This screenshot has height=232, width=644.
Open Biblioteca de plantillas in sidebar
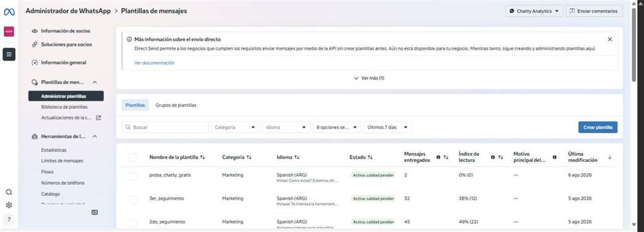click(64, 107)
